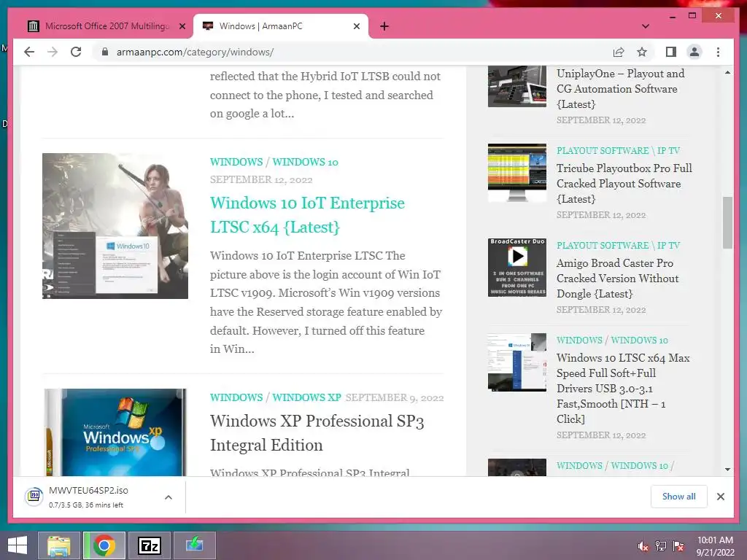Open the MWVTEU64SP2.iso download item
This screenshot has width=747, height=560.
88,497
